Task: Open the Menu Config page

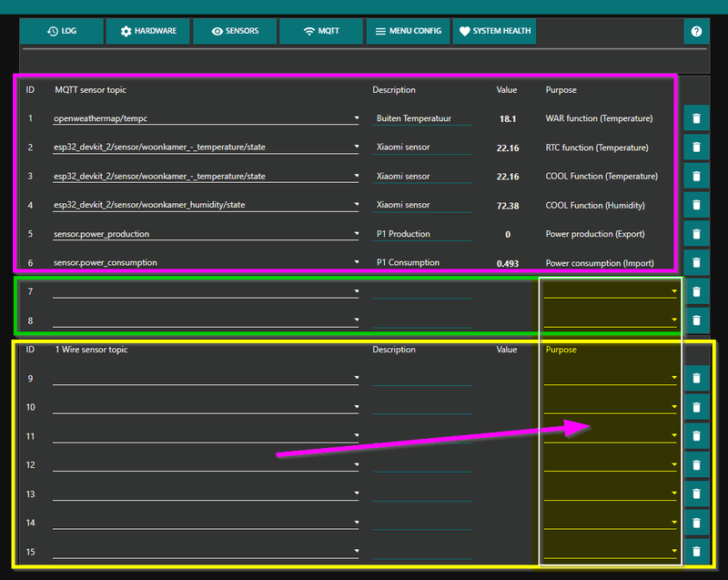Action: click(x=408, y=31)
